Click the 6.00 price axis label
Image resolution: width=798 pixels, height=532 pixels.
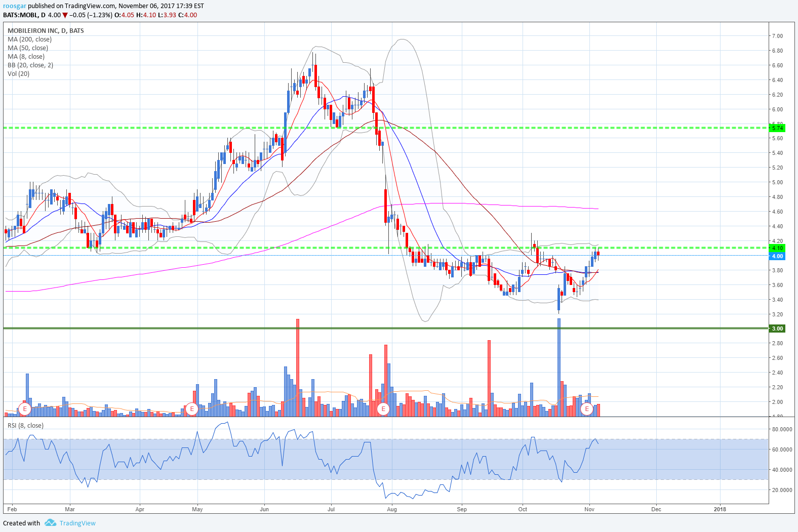(x=777, y=109)
